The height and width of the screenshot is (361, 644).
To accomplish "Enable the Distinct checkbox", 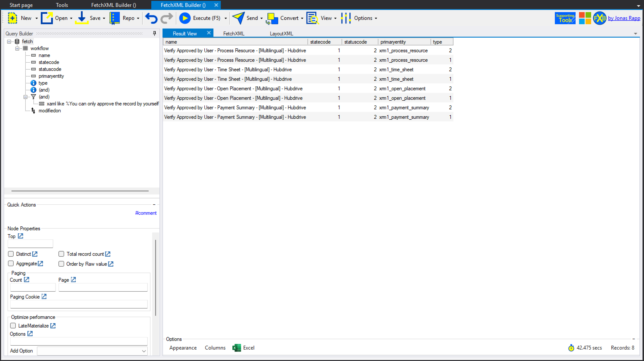I will [x=11, y=254].
